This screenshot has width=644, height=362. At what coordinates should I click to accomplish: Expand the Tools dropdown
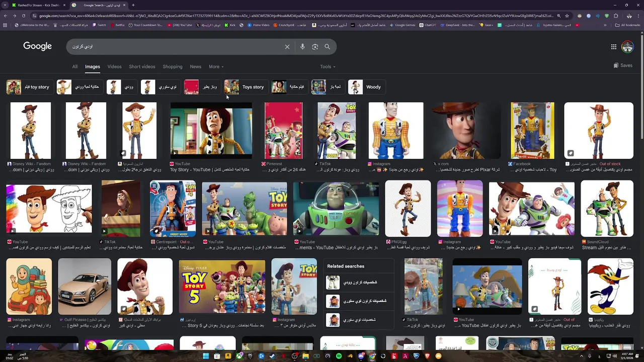click(328, 66)
